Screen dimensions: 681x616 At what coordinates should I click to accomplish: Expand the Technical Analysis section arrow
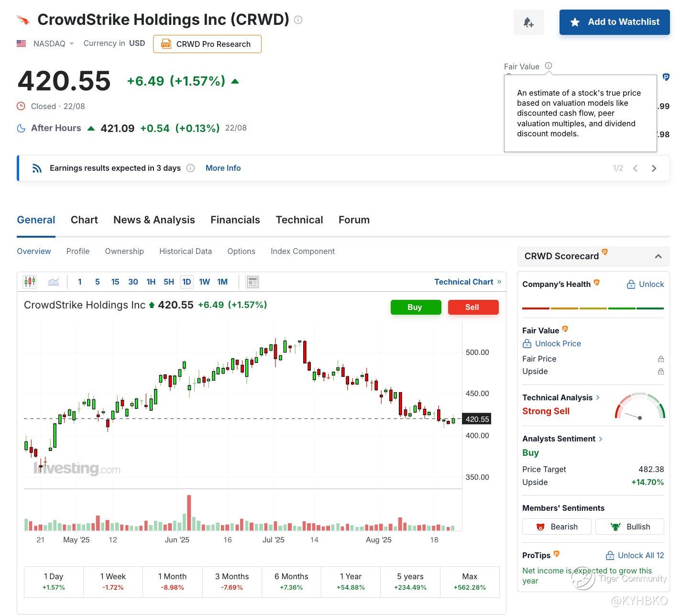point(598,397)
